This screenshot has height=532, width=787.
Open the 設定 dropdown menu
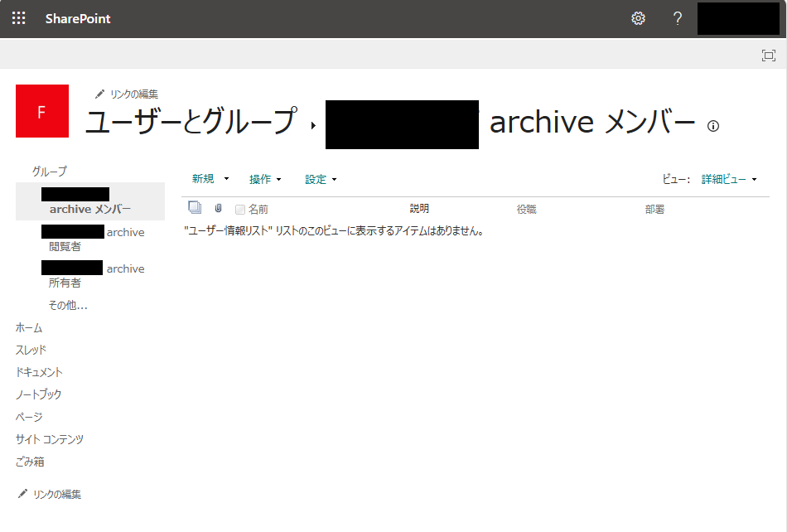click(x=321, y=179)
